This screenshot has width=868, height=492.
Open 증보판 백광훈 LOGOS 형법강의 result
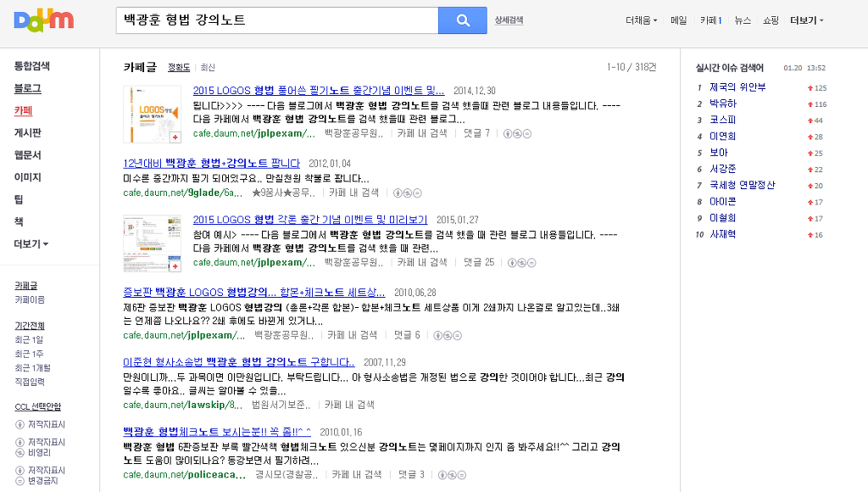pos(254,292)
